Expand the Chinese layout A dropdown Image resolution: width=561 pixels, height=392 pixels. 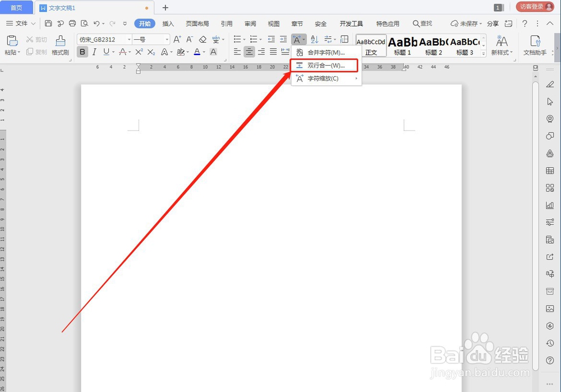pyautogui.click(x=304, y=39)
